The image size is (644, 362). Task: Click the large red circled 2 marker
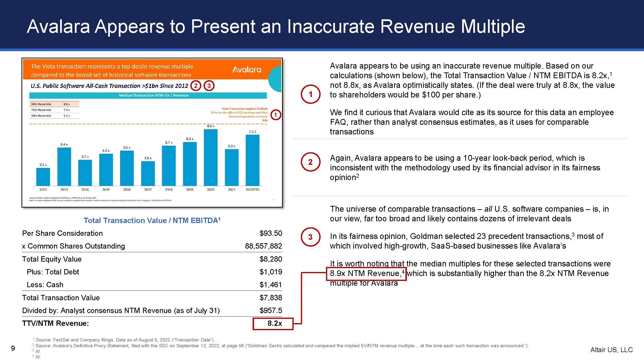tap(310, 162)
